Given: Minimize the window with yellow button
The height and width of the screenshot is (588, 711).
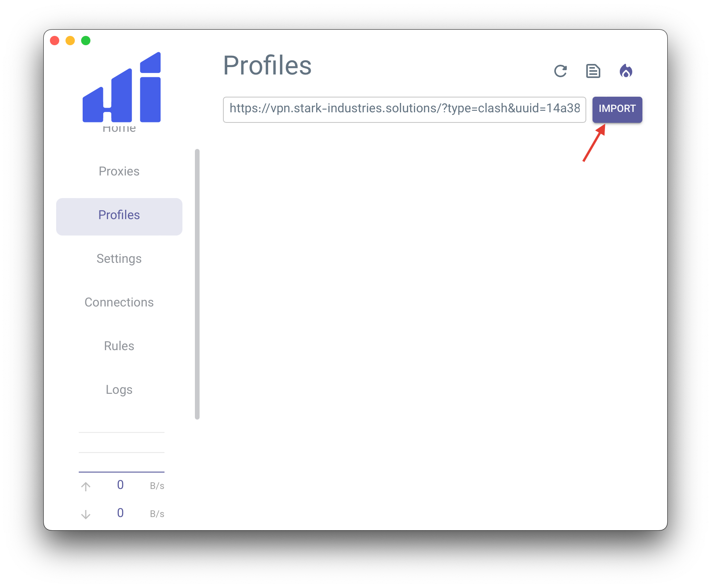Looking at the screenshot, I should tap(70, 41).
